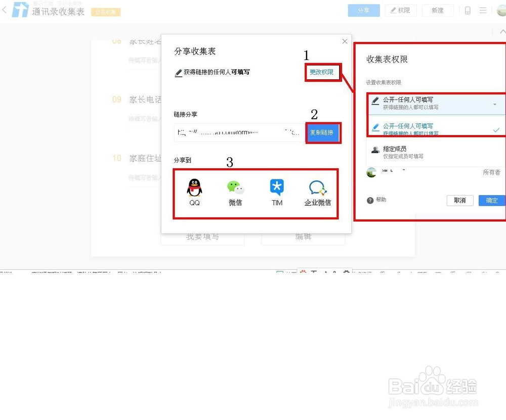506x420 pixels.
Task: Click the pencil icon beside 获得链接的任何人可填写
Action: [179, 72]
